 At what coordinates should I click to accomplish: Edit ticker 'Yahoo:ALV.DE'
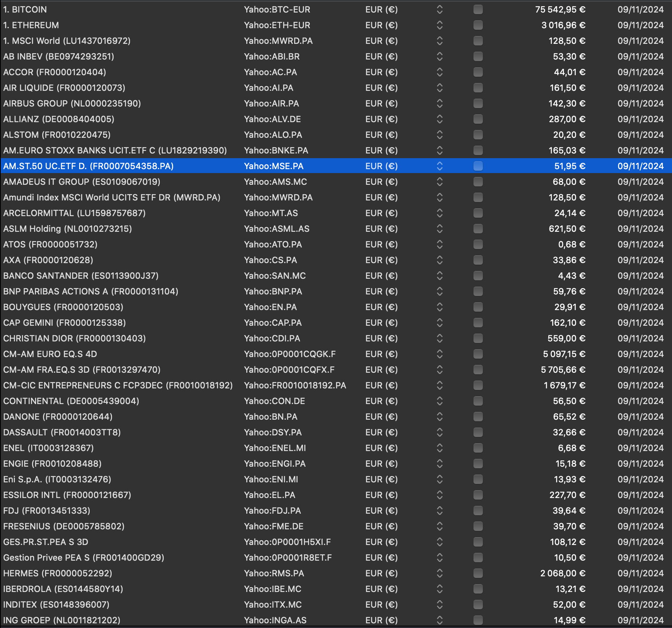(273, 119)
